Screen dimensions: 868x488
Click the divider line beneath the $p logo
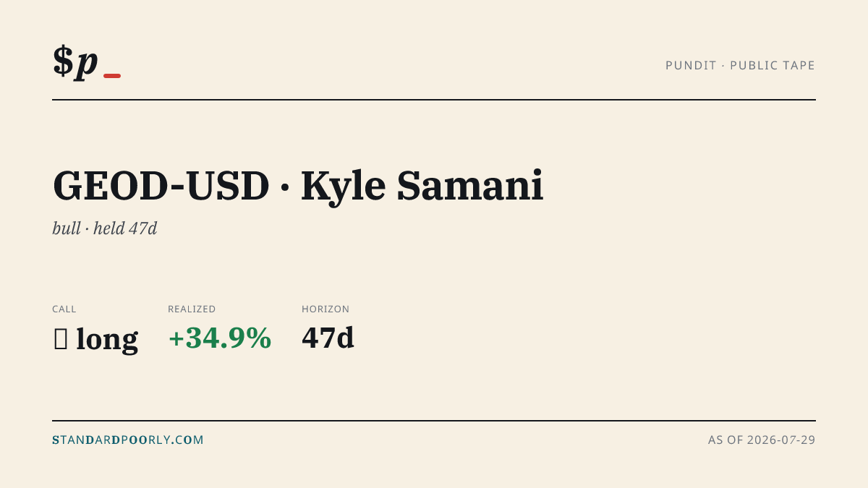pos(434,100)
